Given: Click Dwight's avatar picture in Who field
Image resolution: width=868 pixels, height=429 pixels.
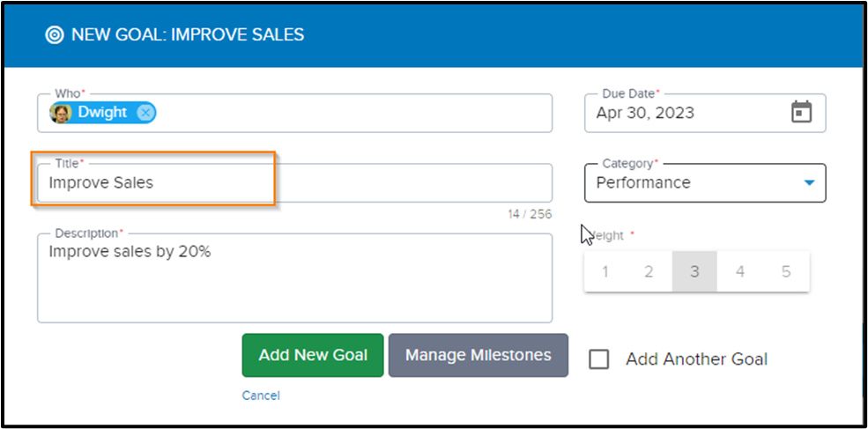Looking at the screenshot, I should point(60,113).
